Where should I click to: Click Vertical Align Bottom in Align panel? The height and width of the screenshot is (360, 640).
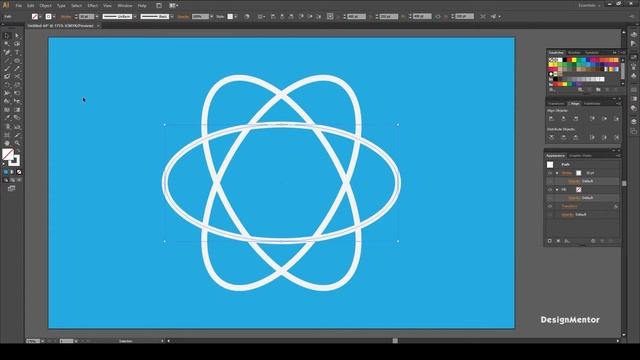click(616, 118)
